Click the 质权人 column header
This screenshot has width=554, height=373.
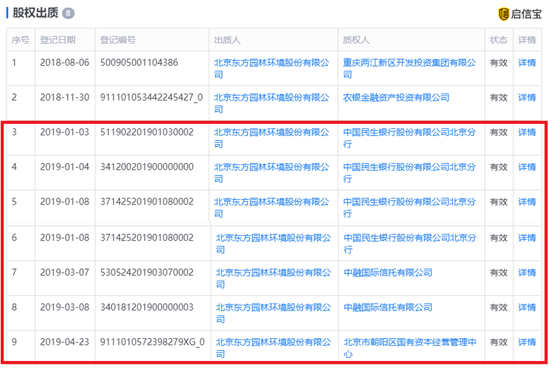[356, 40]
